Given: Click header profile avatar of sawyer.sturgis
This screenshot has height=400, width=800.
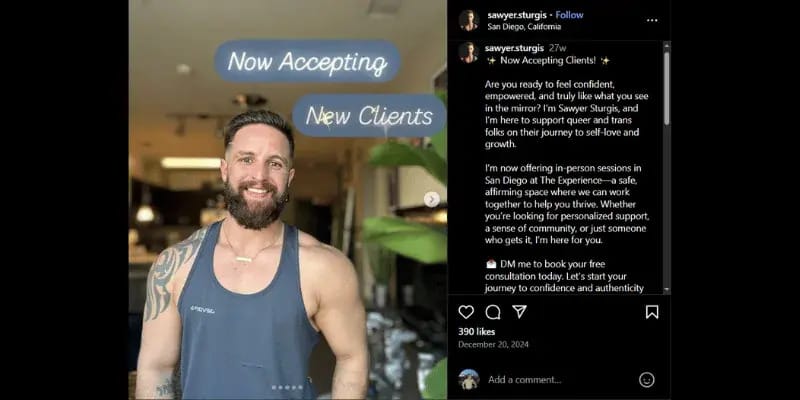Looking at the screenshot, I should (x=468, y=20).
